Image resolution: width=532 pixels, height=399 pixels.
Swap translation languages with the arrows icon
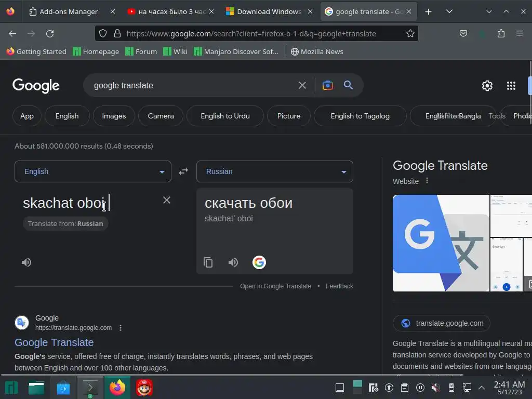[183, 171]
